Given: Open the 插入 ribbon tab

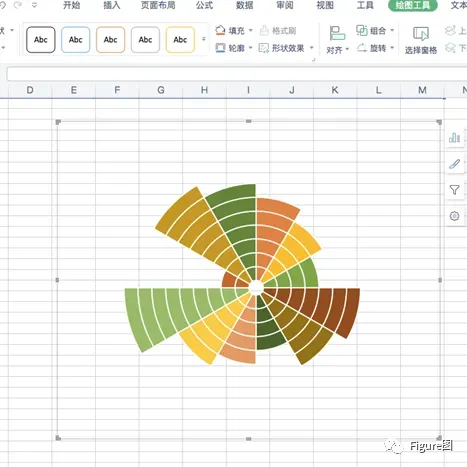Looking at the screenshot, I should (x=112, y=5).
